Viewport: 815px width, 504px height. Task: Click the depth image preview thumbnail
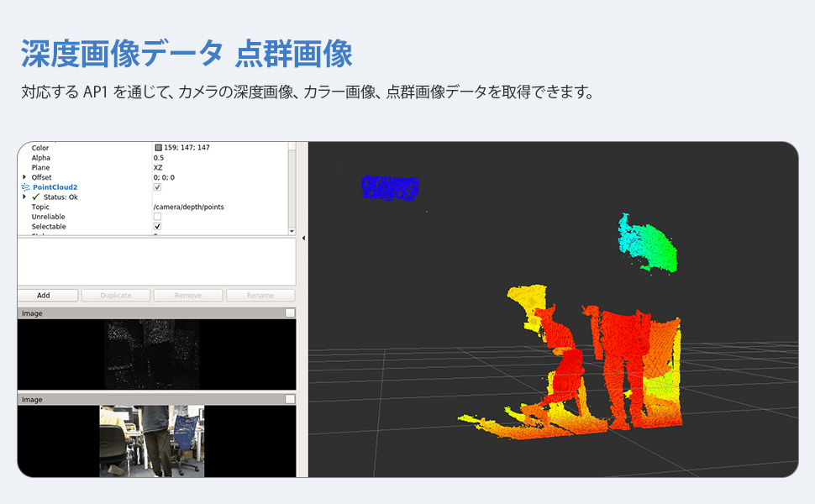(x=152, y=354)
